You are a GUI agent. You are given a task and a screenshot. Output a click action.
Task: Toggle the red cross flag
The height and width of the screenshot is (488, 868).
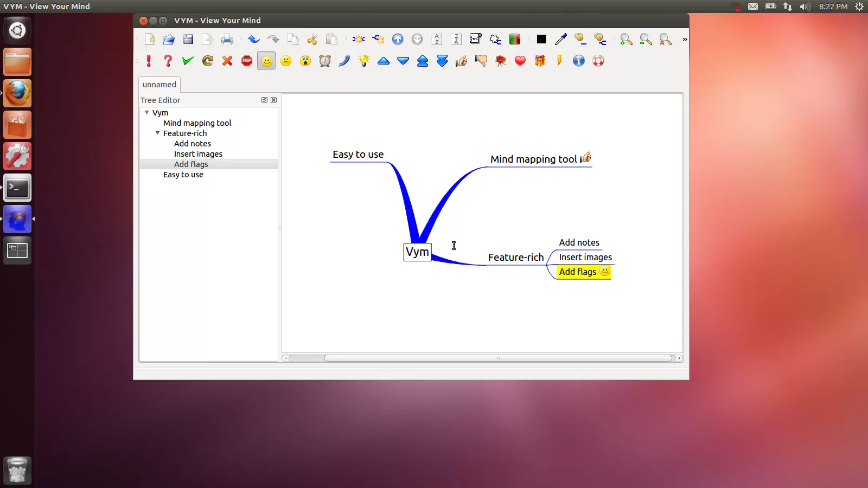(227, 61)
